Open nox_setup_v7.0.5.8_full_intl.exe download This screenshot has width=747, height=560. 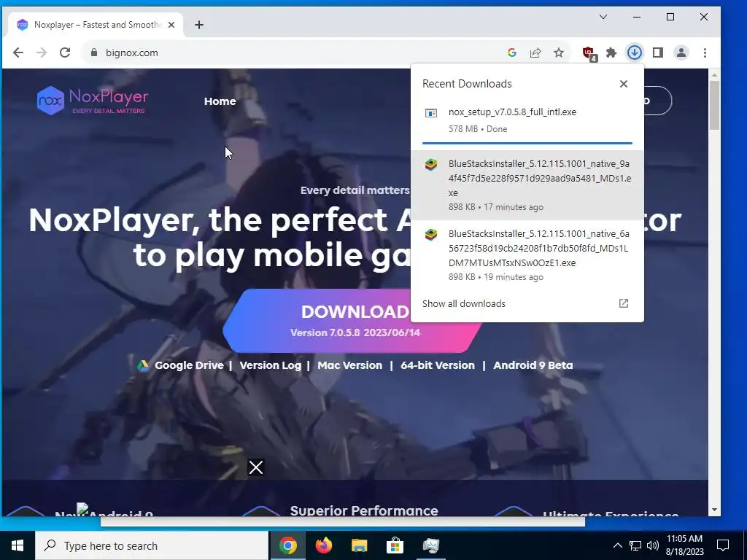pyautogui.click(x=527, y=120)
